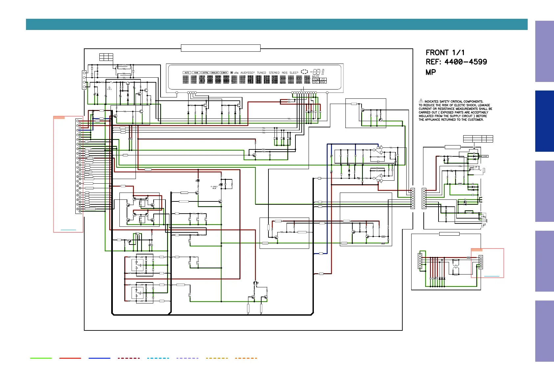
Task: Follow the blue link in lower-right pink box
Action: coord(492,276)
